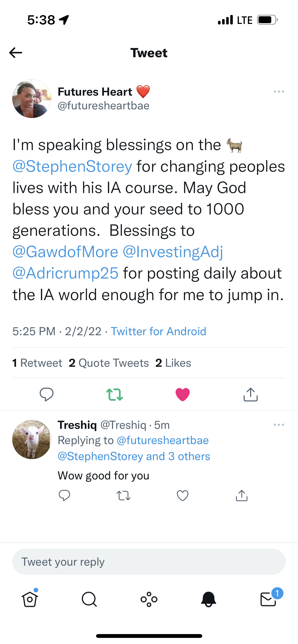Unlike the main tweet's pink heart

point(183,394)
